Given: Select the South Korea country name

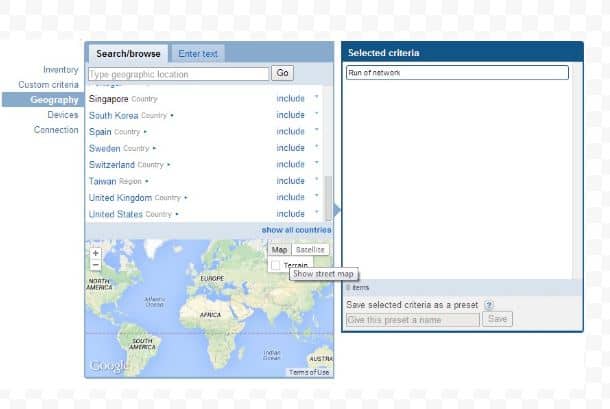Looking at the screenshot, I should point(114,116).
